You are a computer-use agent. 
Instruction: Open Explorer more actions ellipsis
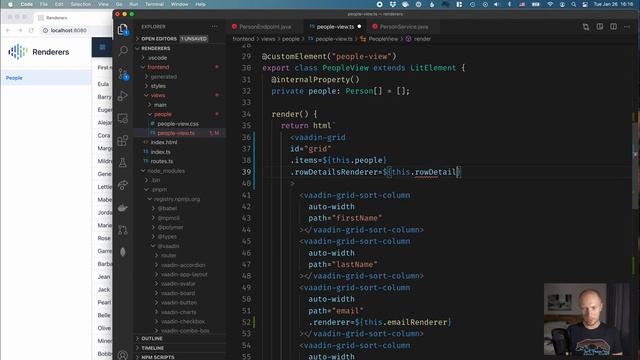tap(214, 27)
